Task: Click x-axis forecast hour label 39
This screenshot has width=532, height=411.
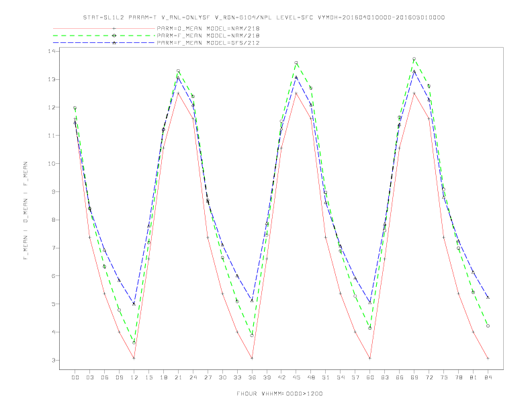Action: [267, 377]
